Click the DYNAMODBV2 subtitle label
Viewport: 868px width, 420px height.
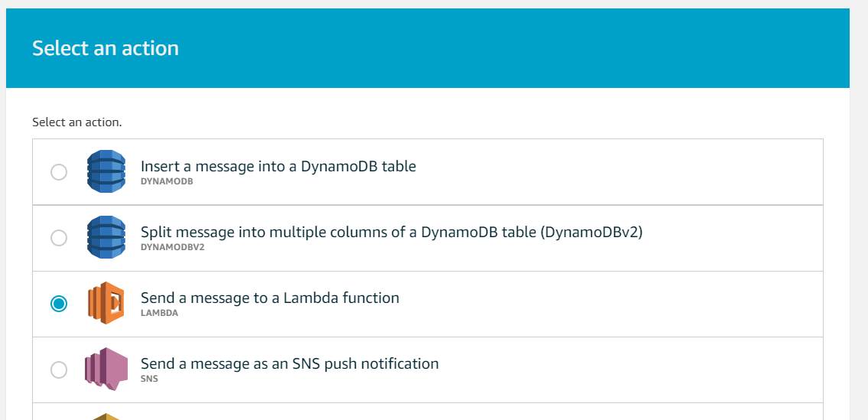[172, 247]
